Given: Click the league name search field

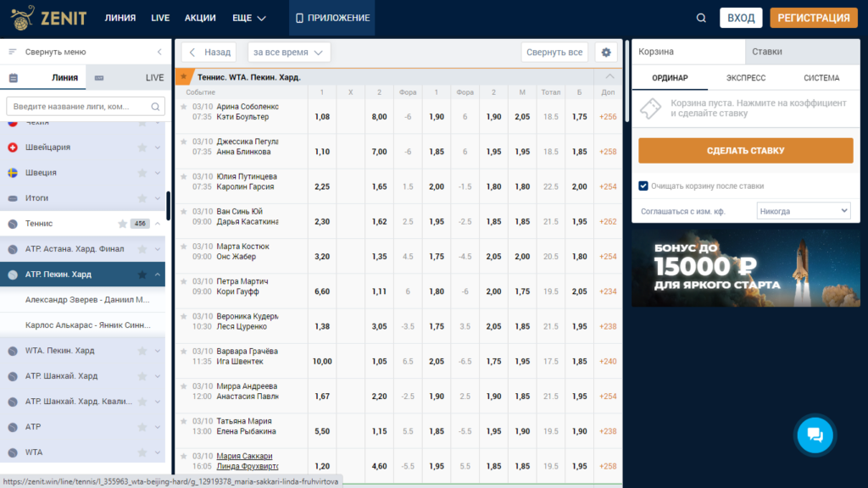Looking at the screenshot, I should [x=86, y=106].
